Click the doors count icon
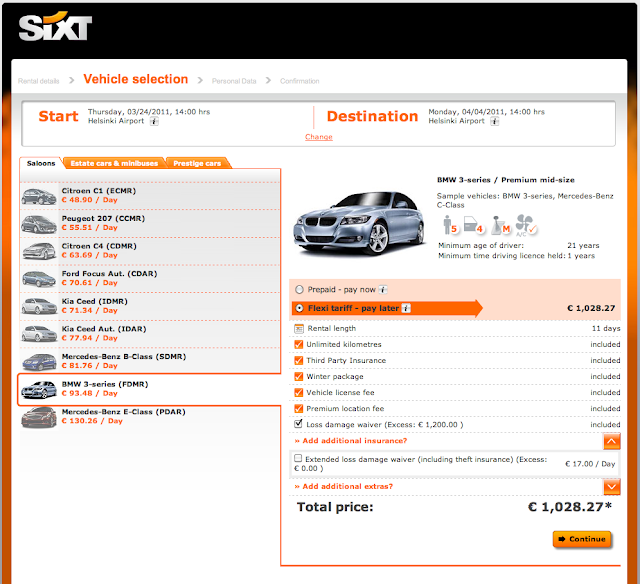Image resolution: width=640 pixels, height=584 pixels. tap(473, 225)
